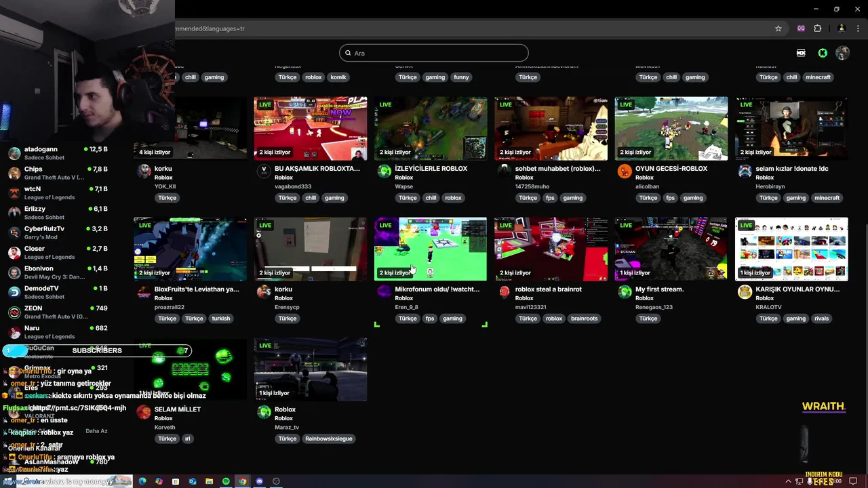Select the rivals tag
The width and height of the screenshot is (868, 488).
point(822,319)
